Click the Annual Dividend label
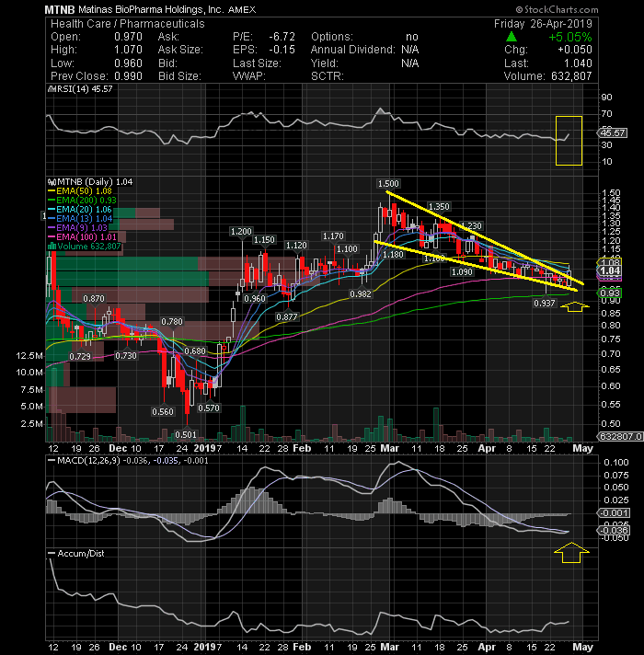 pos(353,50)
